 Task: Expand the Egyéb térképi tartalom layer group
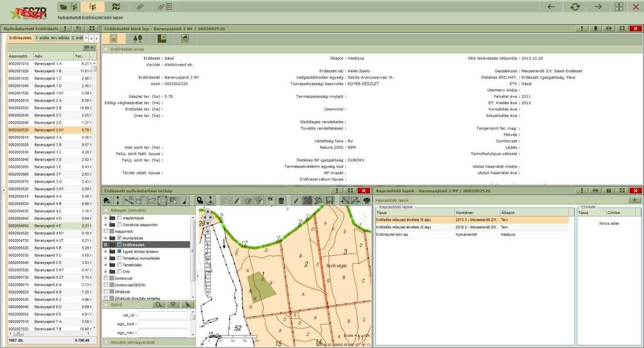tap(106, 251)
